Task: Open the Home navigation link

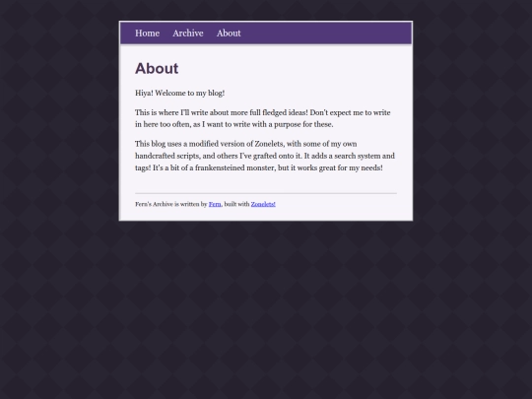Action: pos(147,33)
